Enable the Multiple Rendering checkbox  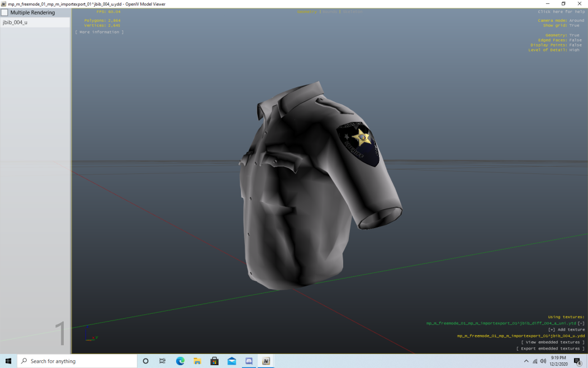click(x=5, y=12)
